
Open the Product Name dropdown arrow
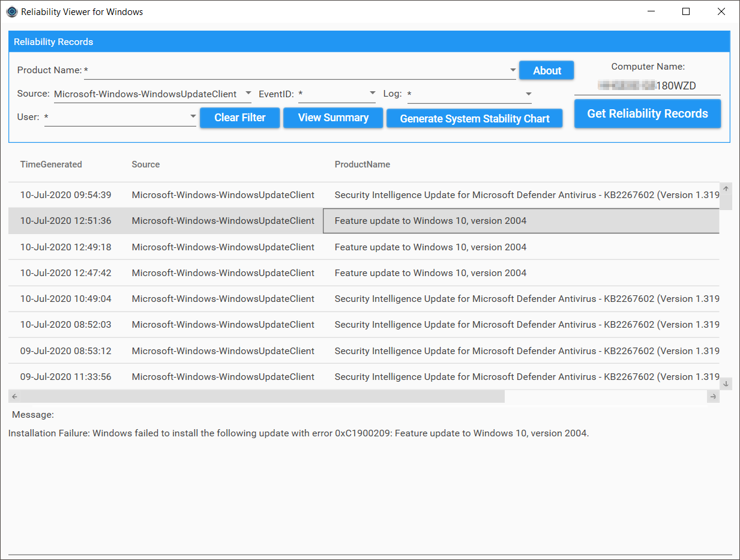pos(513,70)
